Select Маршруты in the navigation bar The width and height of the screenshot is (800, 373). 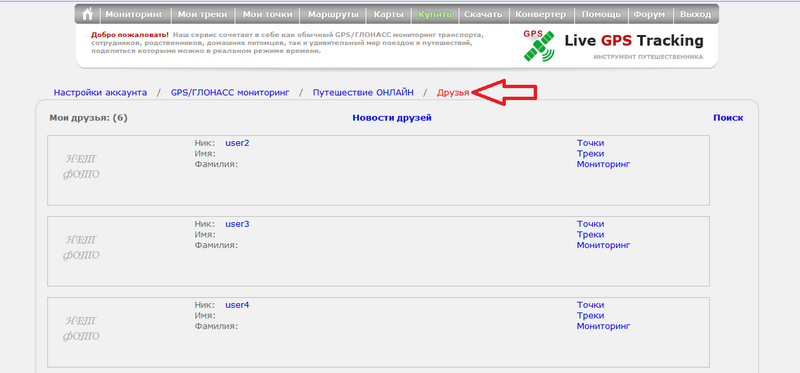pyautogui.click(x=333, y=14)
